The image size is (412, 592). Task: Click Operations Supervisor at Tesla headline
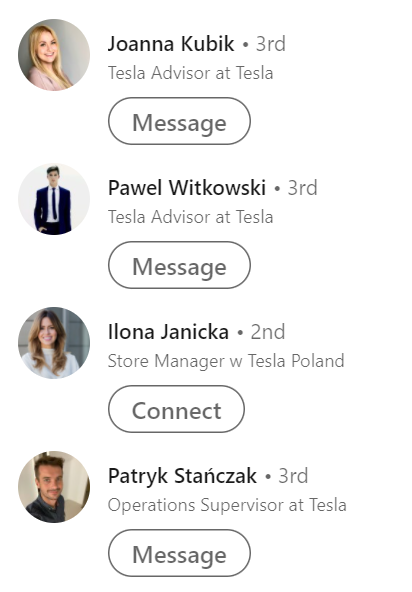point(227,505)
